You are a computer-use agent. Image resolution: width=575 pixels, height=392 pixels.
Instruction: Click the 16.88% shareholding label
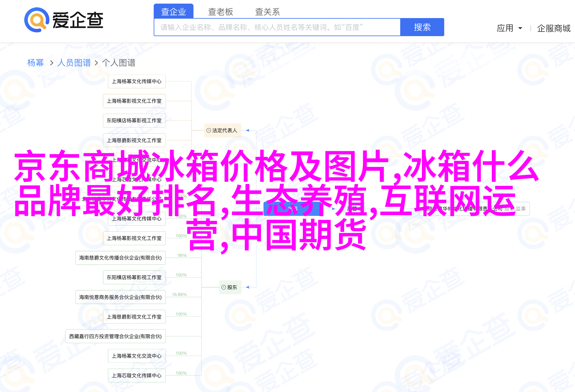179,294
